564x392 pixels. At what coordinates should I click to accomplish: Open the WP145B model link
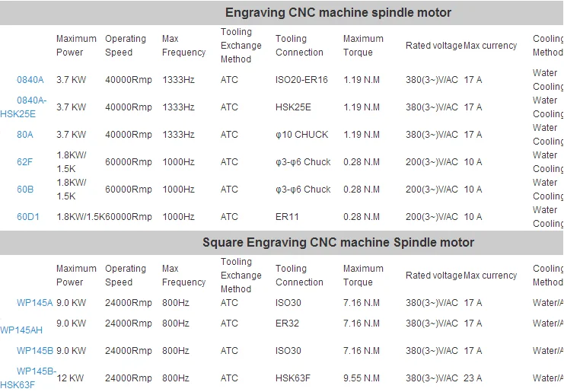(35, 351)
